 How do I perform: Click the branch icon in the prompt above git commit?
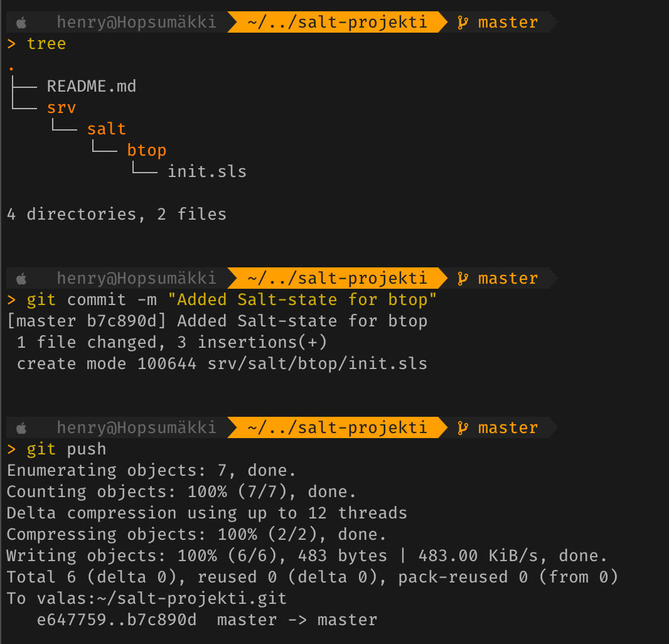coord(463,279)
